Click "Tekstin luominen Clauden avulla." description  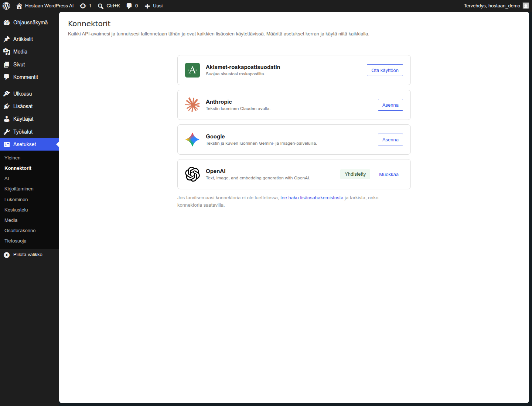pyautogui.click(x=238, y=109)
